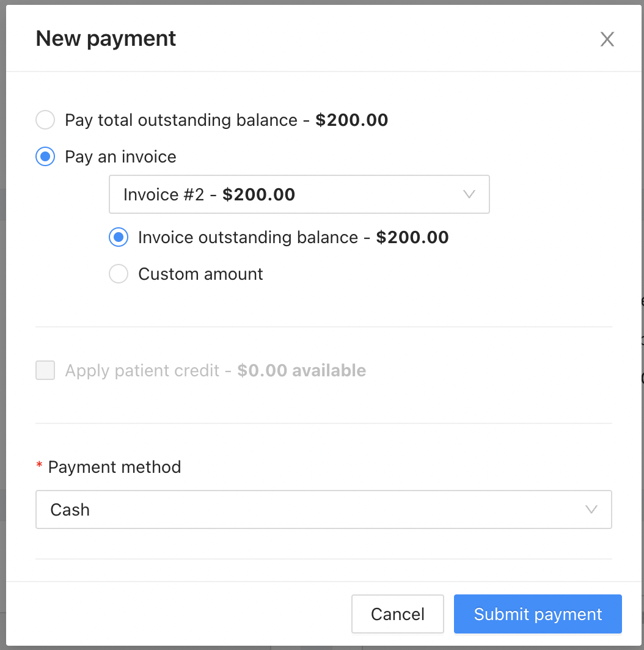This screenshot has height=650, width=644.
Task: Select the Custom amount radio button
Action: tap(119, 274)
